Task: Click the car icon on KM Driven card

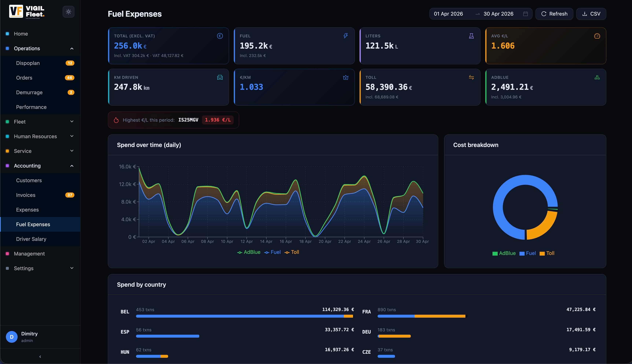Action: coord(220,78)
